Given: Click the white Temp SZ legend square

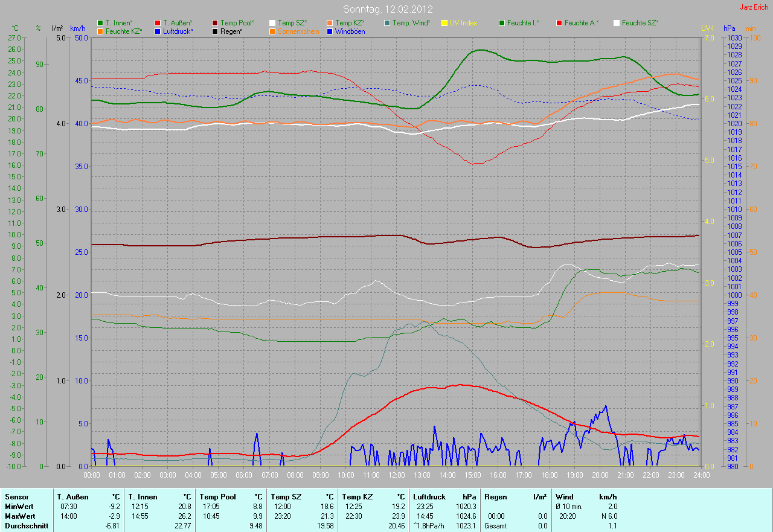Looking at the screenshot, I should point(272,23).
